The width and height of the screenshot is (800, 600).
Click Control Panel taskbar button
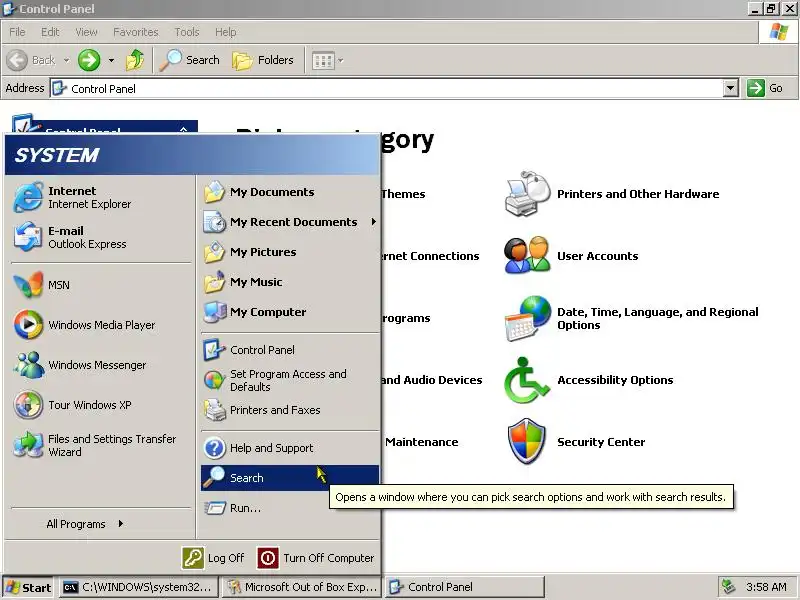click(x=464, y=587)
